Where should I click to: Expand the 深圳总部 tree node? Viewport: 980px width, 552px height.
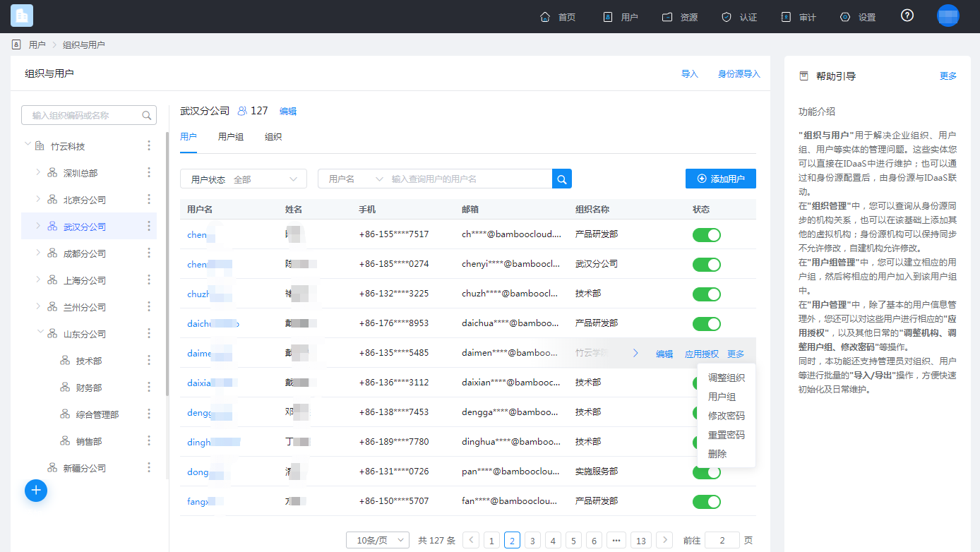click(37, 173)
